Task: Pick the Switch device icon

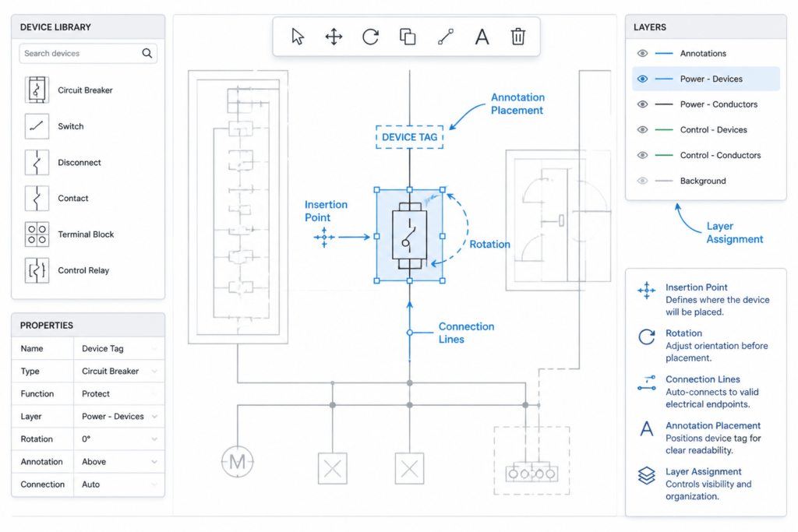Action: (37, 126)
